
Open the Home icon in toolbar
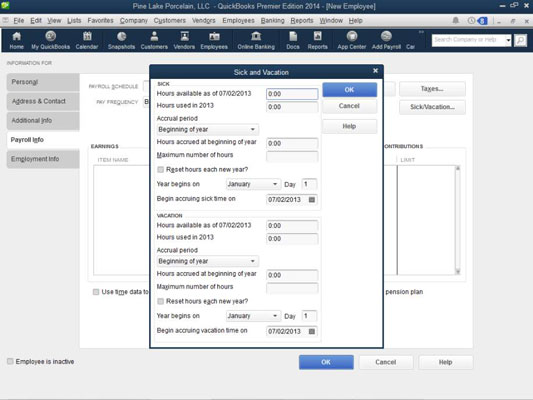(16, 40)
